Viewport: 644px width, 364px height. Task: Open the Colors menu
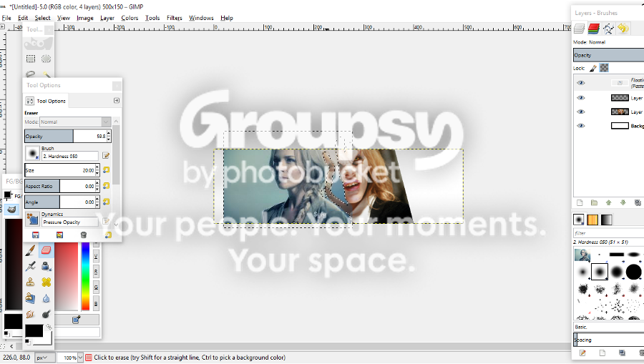coord(130,18)
